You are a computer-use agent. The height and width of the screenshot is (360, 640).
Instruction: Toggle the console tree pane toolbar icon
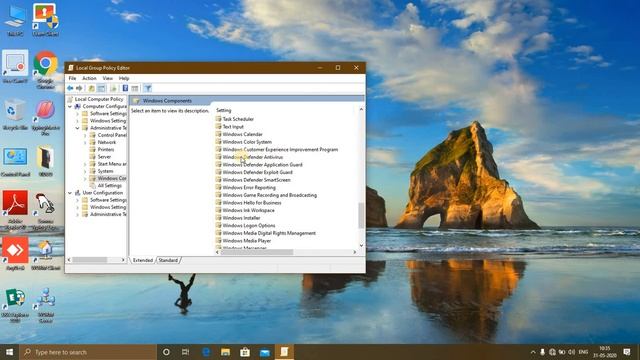pyautogui.click(x=101, y=88)
